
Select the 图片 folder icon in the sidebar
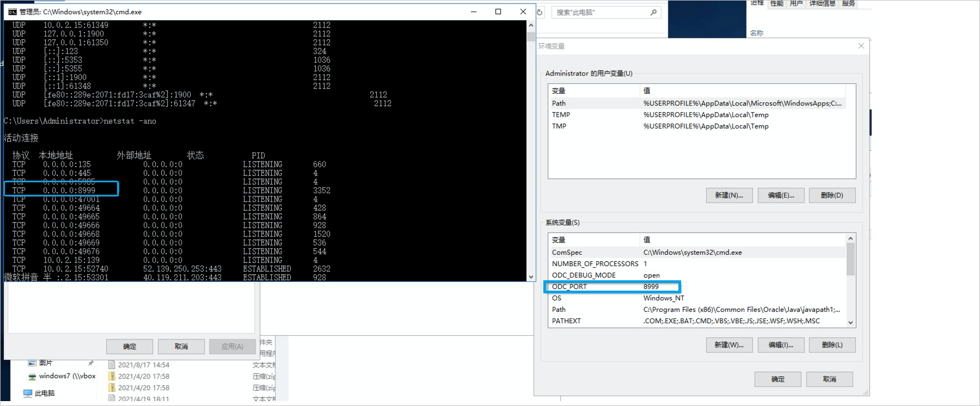[32, 363]
